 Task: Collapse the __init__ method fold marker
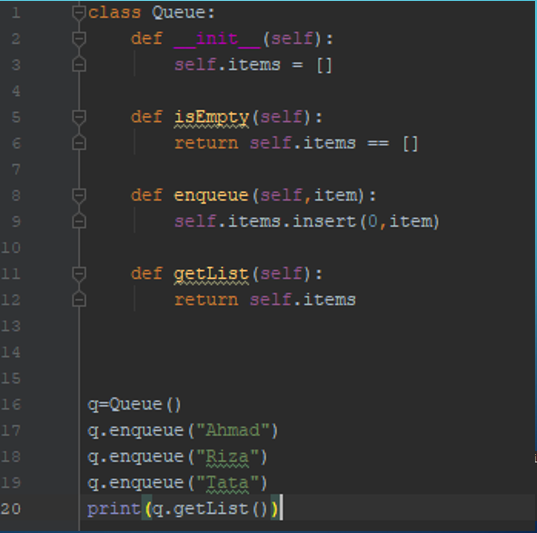[79, 39]
